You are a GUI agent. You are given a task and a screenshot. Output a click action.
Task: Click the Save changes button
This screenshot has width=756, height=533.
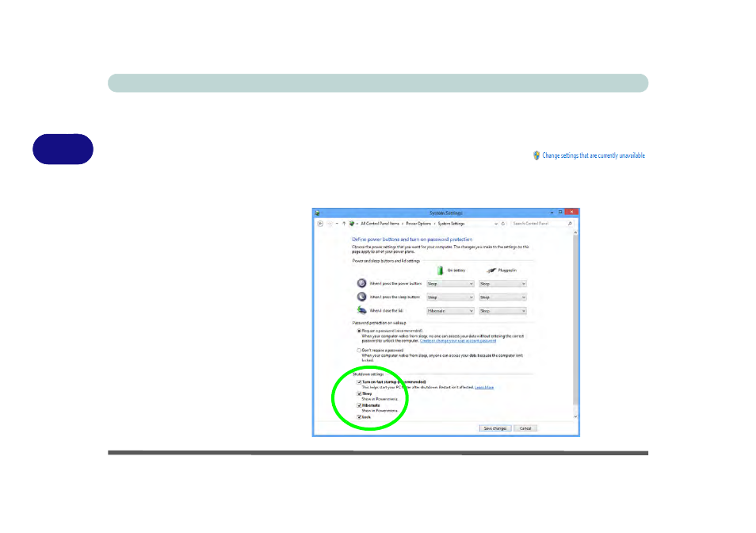coord(495,428)
